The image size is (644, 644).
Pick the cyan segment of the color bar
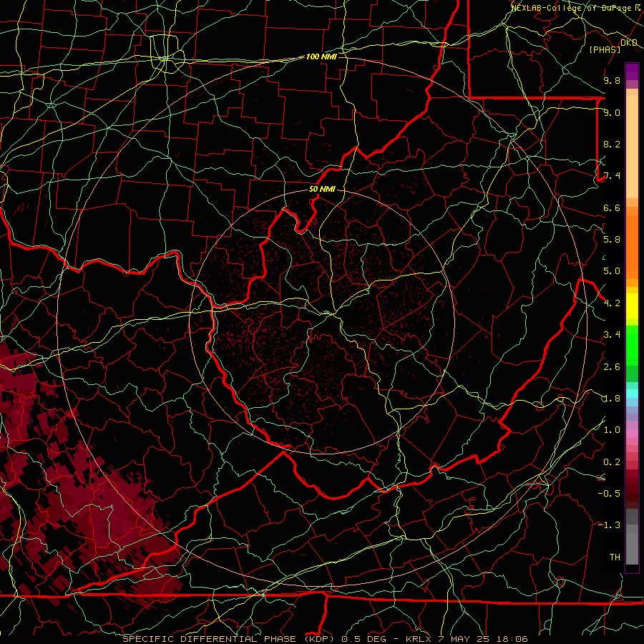pos(632,394)
